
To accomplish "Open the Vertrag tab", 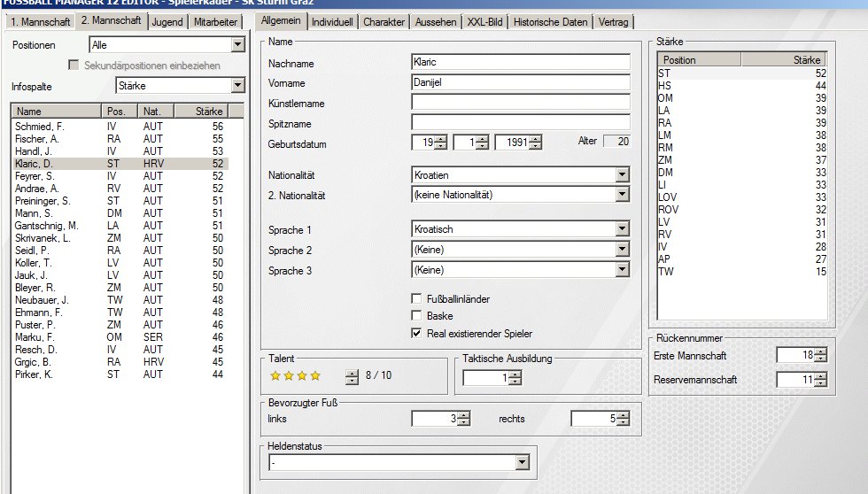I will (x=613, y=22).
